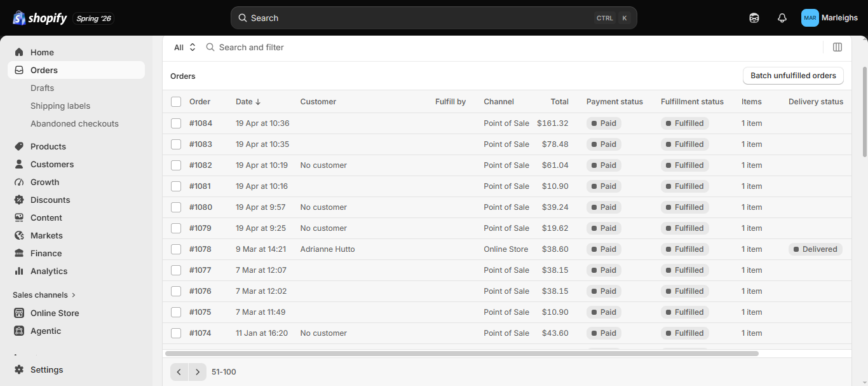Select the checkbox for order #1080

pyautogui.click(x=176, y=207)
